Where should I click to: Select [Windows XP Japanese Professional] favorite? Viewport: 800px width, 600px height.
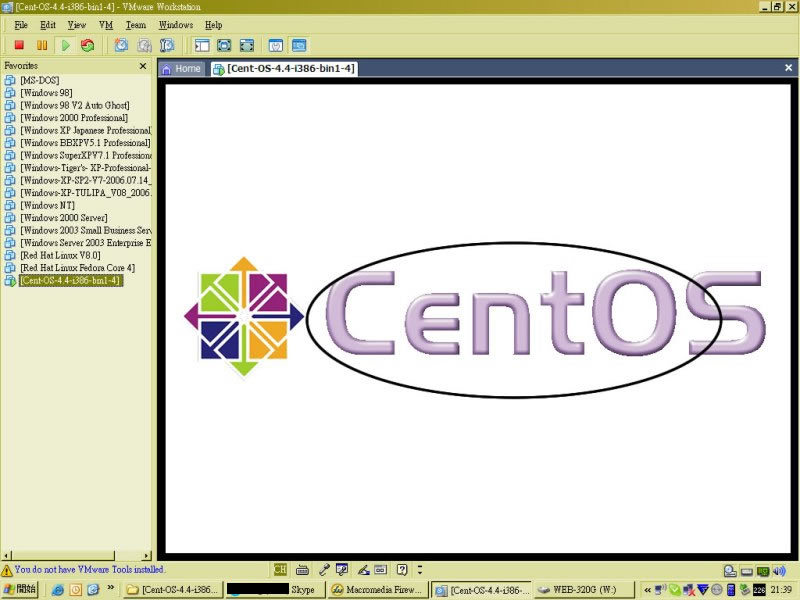point(78,130)
